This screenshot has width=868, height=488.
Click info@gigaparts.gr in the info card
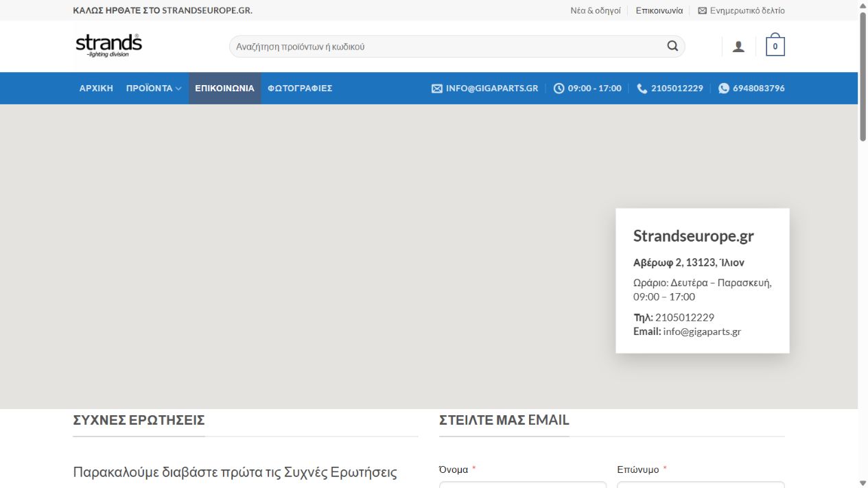(x=702, y=332)
